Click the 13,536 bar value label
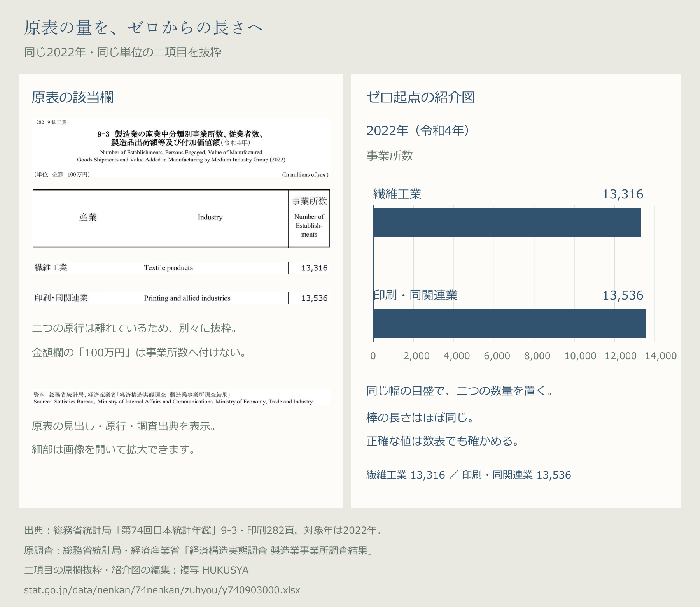 (623, 295)
